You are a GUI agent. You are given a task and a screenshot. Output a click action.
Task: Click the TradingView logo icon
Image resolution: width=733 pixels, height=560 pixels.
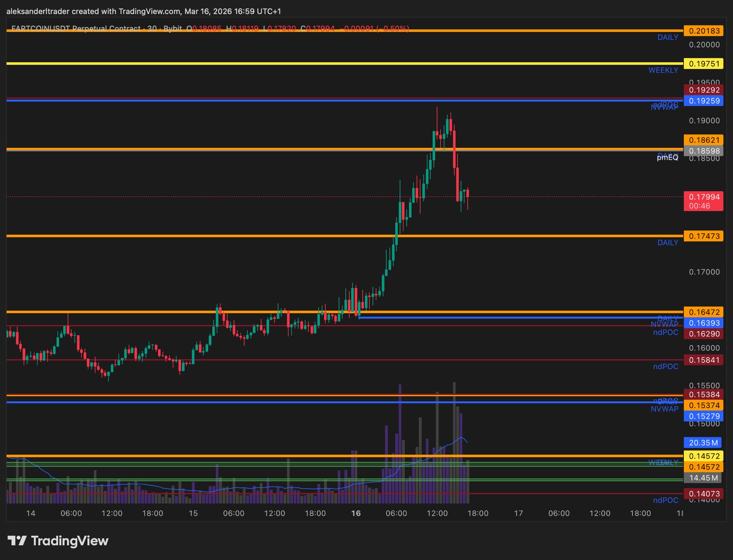click(x=17, y=540)
